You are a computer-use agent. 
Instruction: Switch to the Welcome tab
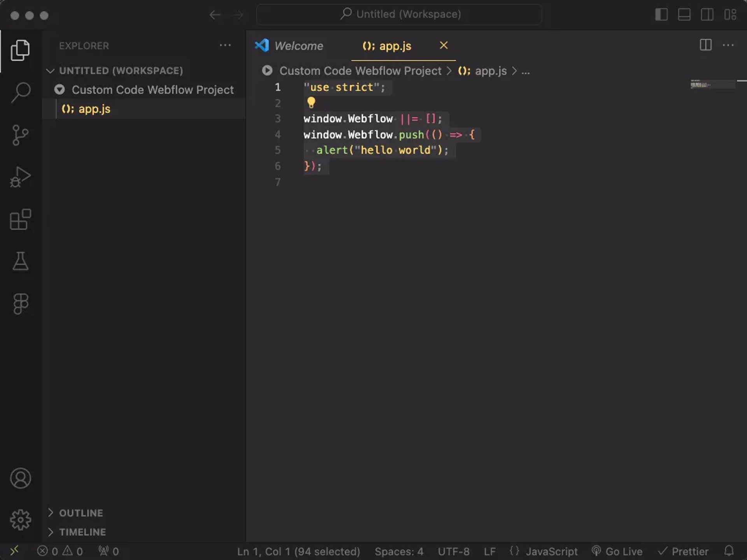pos(299,46)
